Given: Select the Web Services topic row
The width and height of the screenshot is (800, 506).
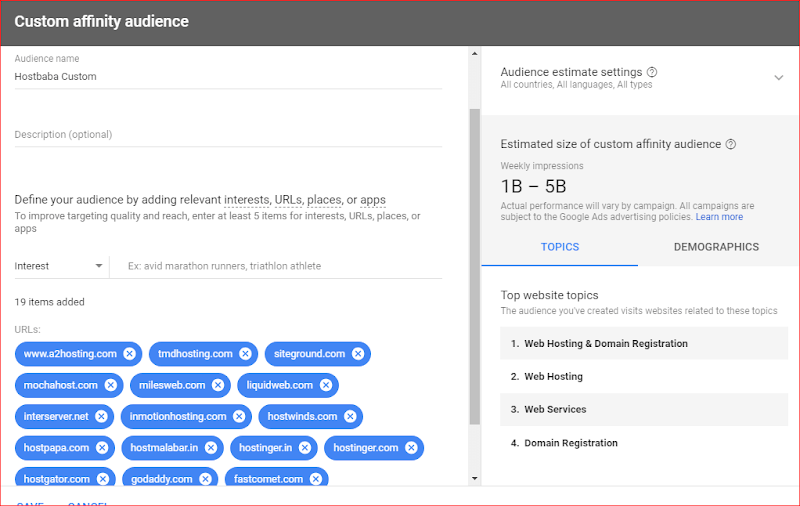Looking at the screenshot, I should (644, 410).
